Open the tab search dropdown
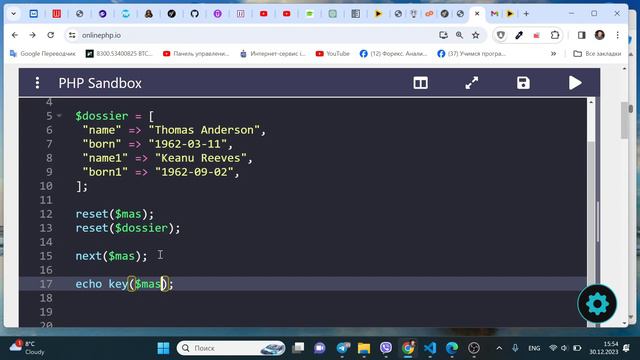The height and width of the screenshot is (360, 640). tap(13, 13)
